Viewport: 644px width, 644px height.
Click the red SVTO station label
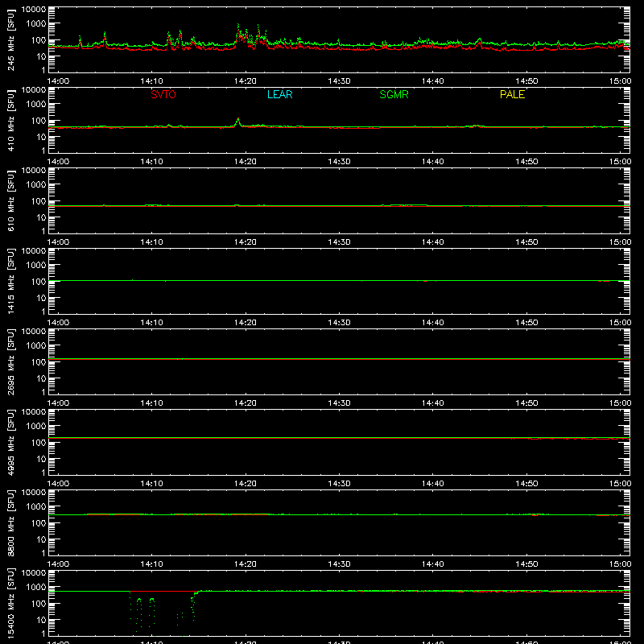[163, 94]
